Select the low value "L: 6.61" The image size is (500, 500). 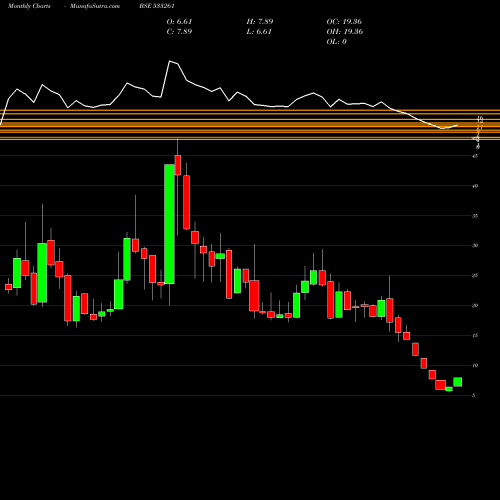(259, 32)
